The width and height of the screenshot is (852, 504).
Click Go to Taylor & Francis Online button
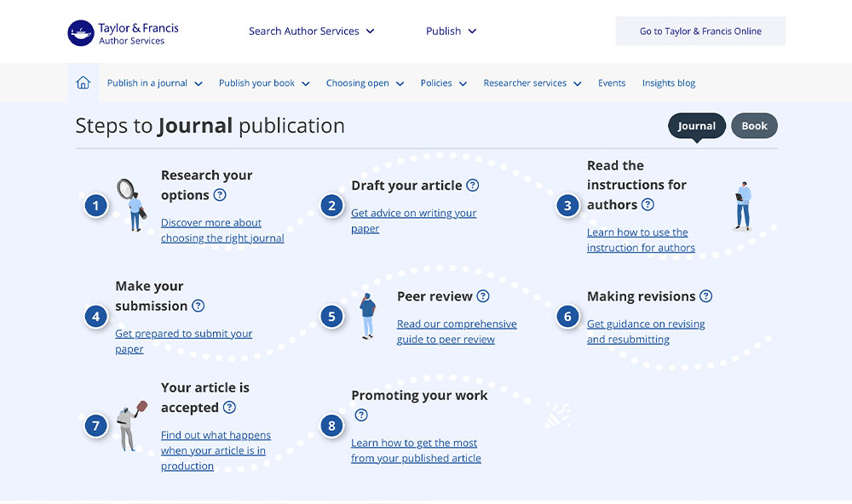(700, 31)
